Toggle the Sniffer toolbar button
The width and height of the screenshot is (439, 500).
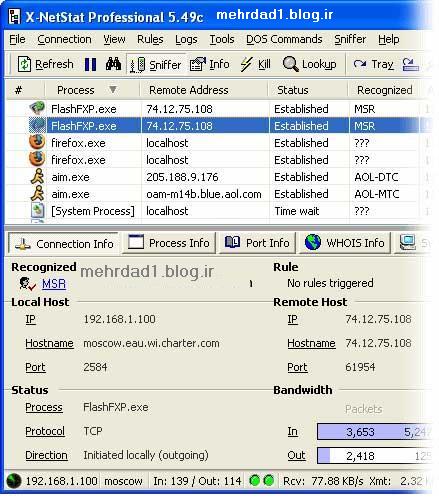point(156,64)
